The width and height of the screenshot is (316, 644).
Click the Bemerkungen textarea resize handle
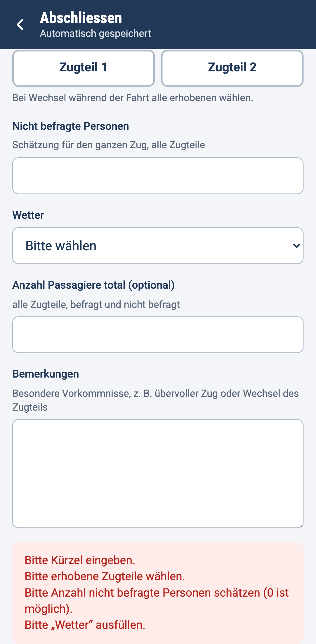pyautogui.click(x=301, y=526)
